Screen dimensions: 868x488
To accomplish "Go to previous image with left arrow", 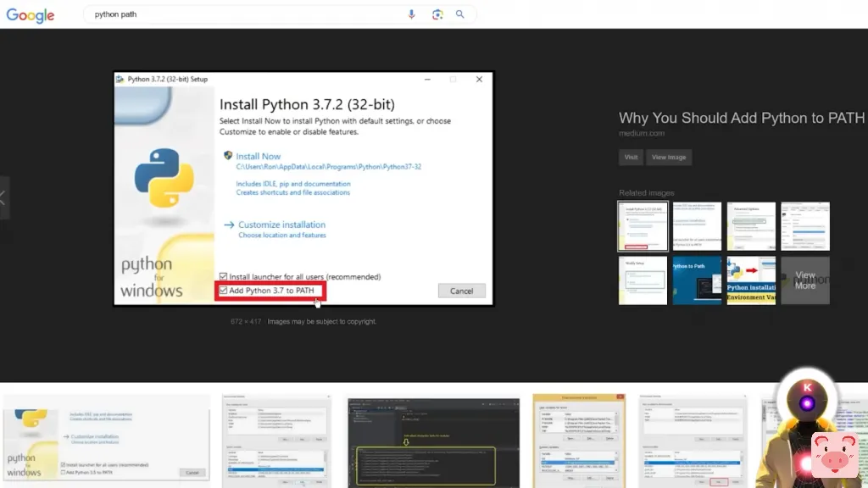I will pos(3,198).
